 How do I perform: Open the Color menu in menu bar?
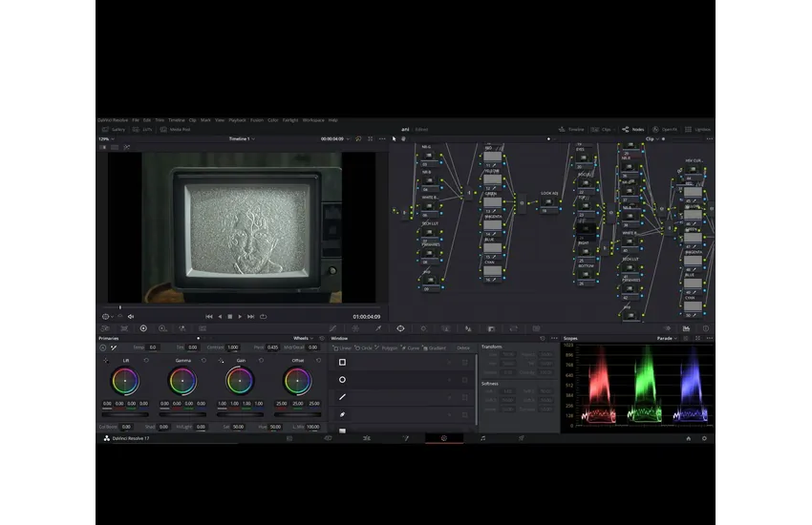273,120
